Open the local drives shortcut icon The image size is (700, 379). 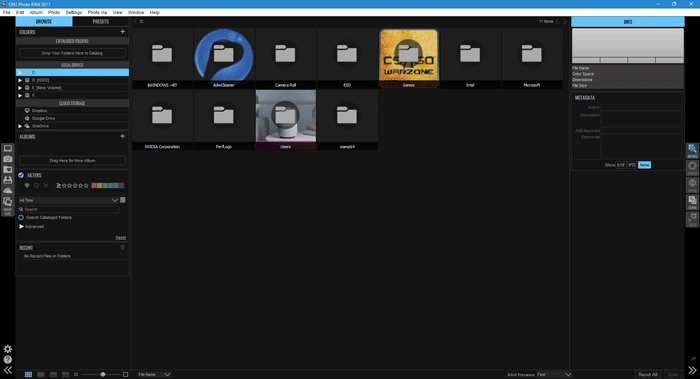click(8, 180)
